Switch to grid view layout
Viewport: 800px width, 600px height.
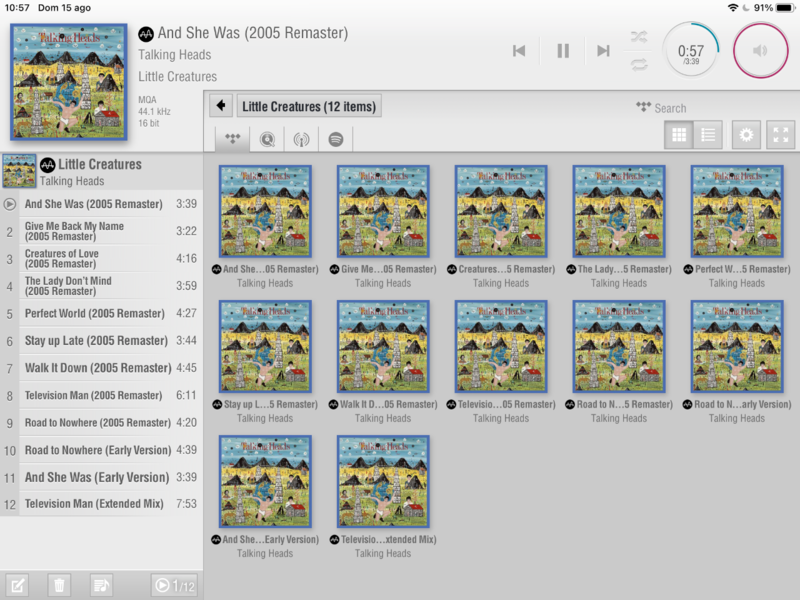(679, 135)
